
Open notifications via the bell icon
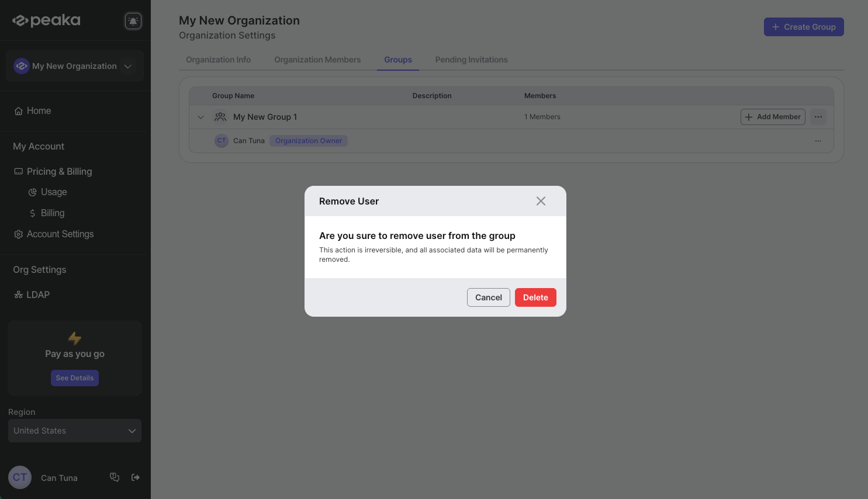click(x=133, y=20)
